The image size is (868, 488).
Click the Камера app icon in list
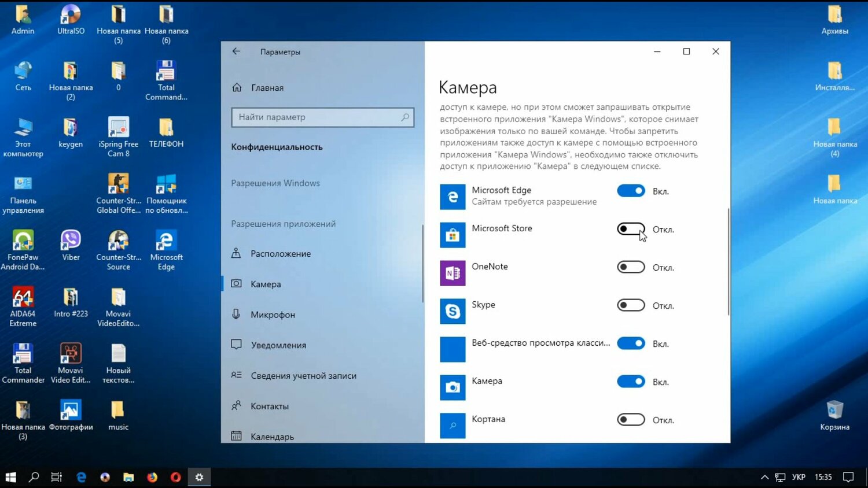point(453,387)
